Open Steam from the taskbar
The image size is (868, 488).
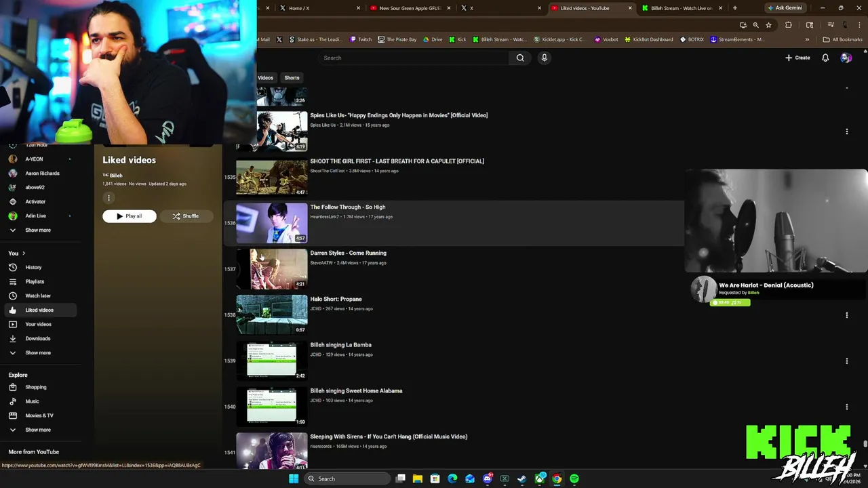pos(521,479)
